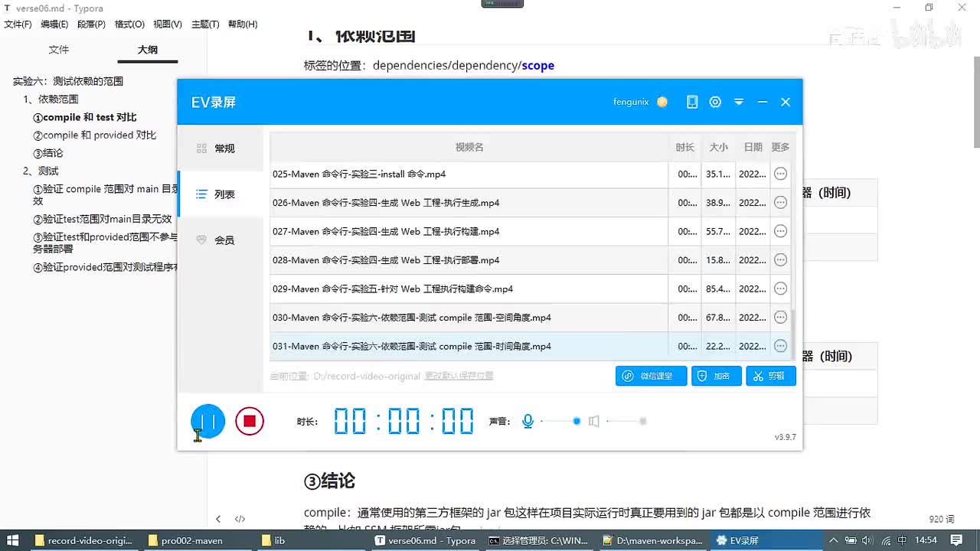
Task: Open more options for 031-Maven 时间角度 video
Action: coord(780,346)
